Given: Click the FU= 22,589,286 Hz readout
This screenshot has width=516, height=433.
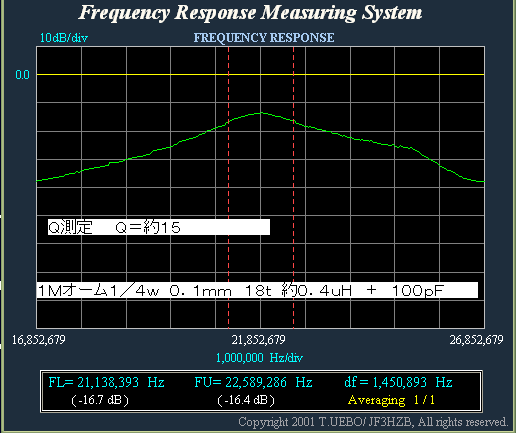Looking at the screenshot, I should click(253, 382).
